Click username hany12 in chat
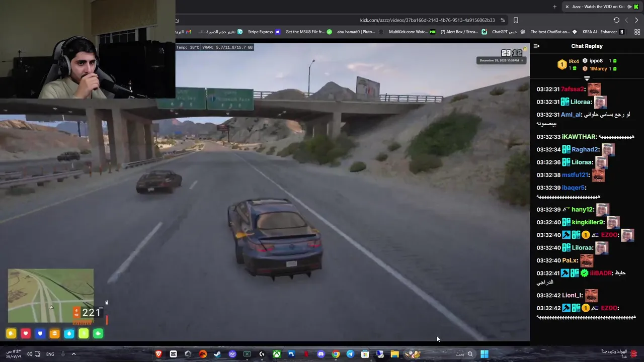This screenshot has height=362, width=644. coord(583,210)
